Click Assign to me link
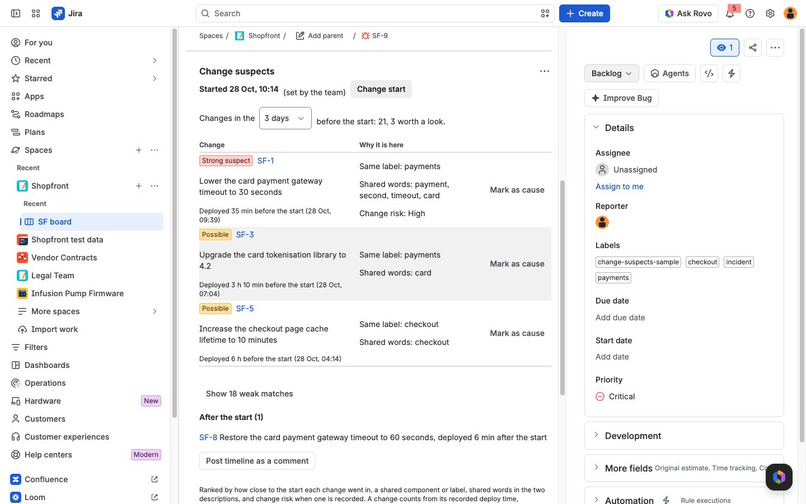The image size is (806, 504). (x=619, y=187)
